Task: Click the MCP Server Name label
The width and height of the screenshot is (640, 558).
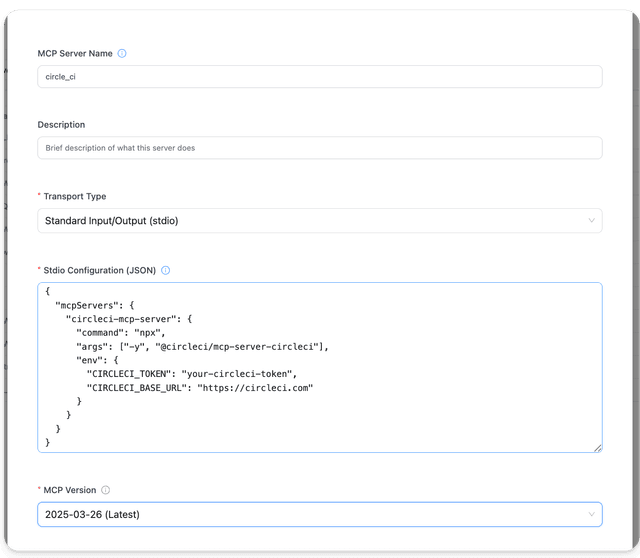Action: (x=75, y=53)
